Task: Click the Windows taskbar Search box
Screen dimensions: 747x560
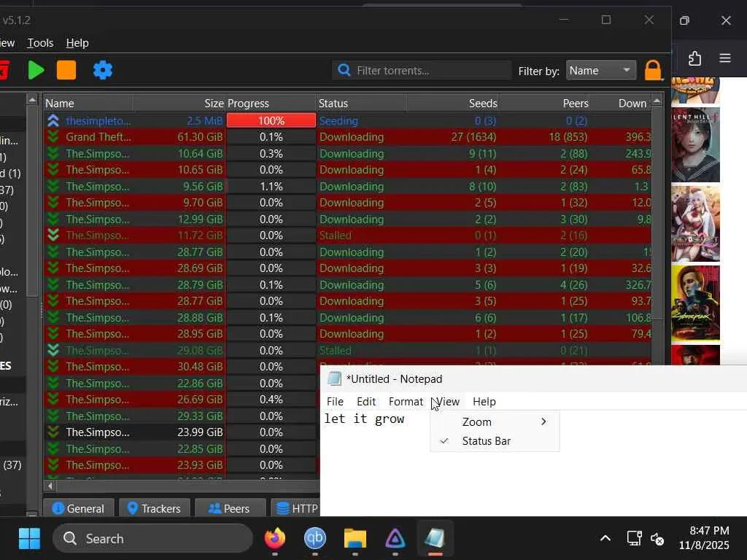Action: [x=152, y=539]
